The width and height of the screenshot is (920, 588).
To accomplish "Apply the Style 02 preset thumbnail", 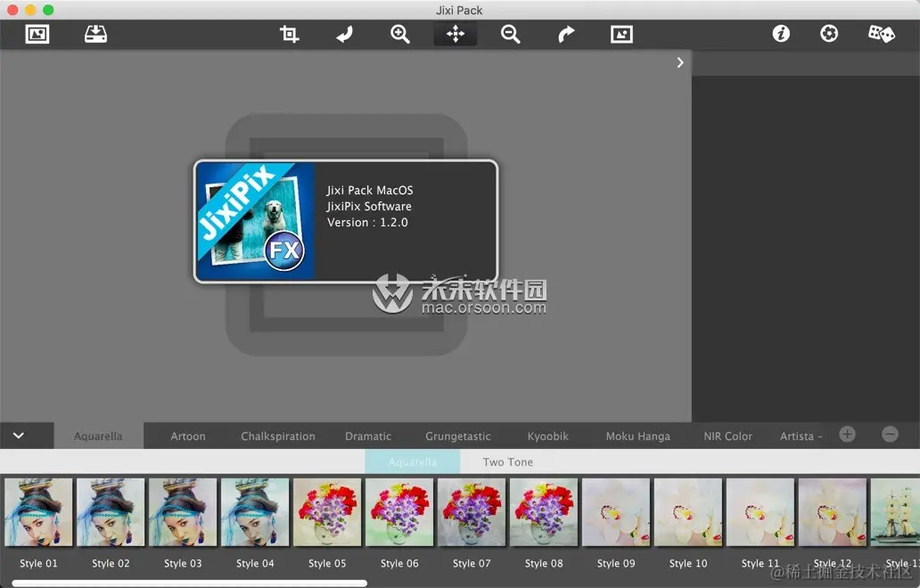I will pyautogui.click(x=111, y=512).
